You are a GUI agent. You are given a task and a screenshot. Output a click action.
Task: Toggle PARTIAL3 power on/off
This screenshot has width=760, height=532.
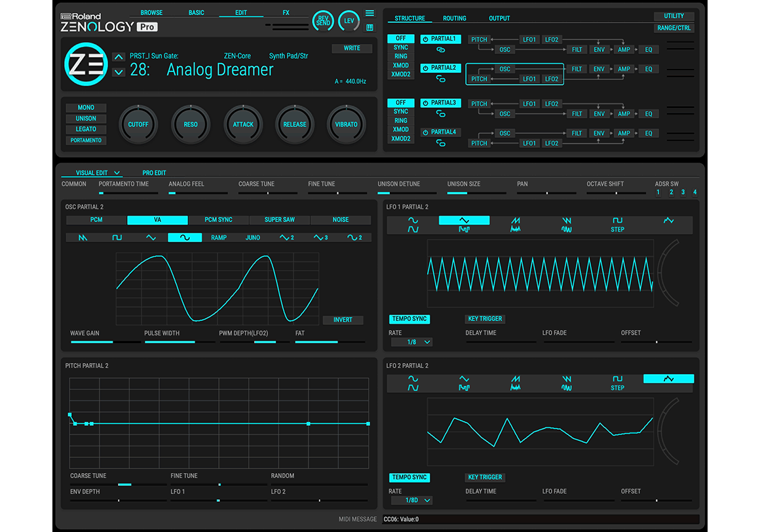point(426,104)
